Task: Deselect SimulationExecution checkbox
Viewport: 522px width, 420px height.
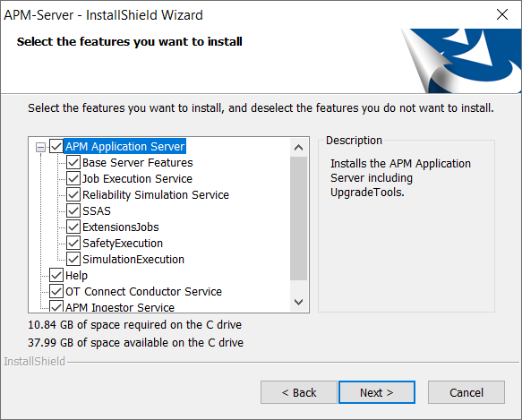Action: pyautogui.click(x=73, y=259)
